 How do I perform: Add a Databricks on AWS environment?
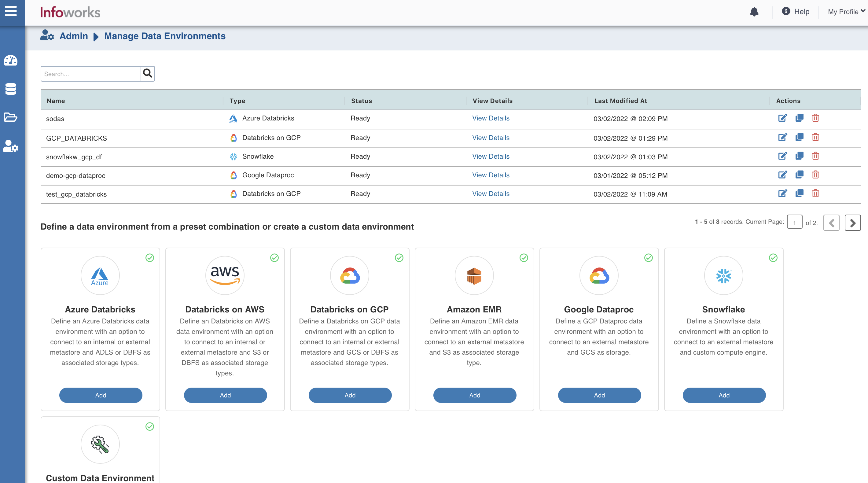click(226, 395)
